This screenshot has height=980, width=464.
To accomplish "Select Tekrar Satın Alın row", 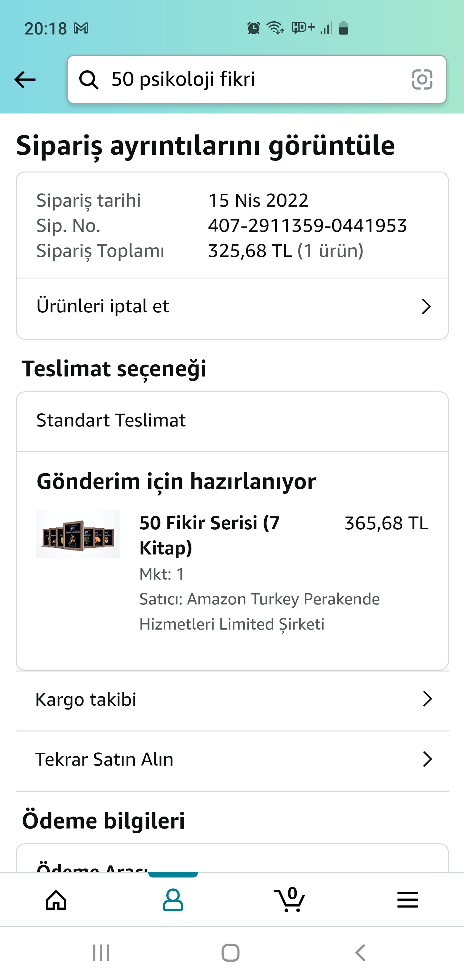I will (104, 759).
